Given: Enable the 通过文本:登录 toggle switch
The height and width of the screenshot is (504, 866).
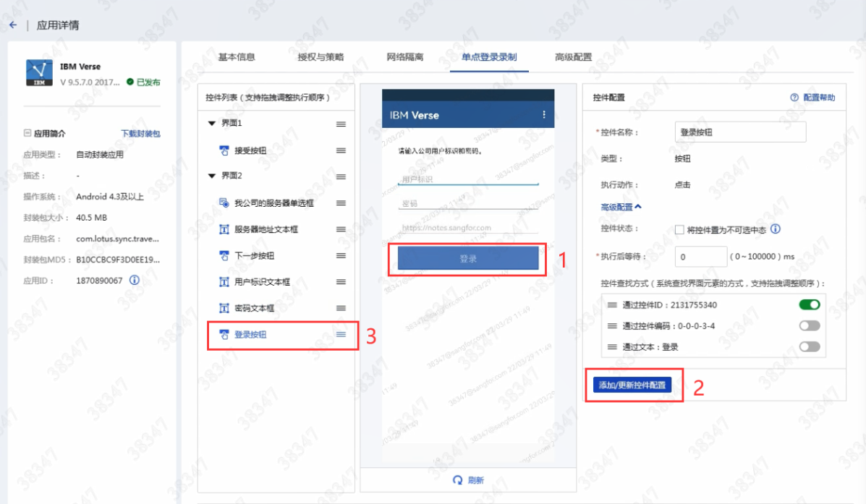Looking at the screenshot, I should click(x=809, y=347).
